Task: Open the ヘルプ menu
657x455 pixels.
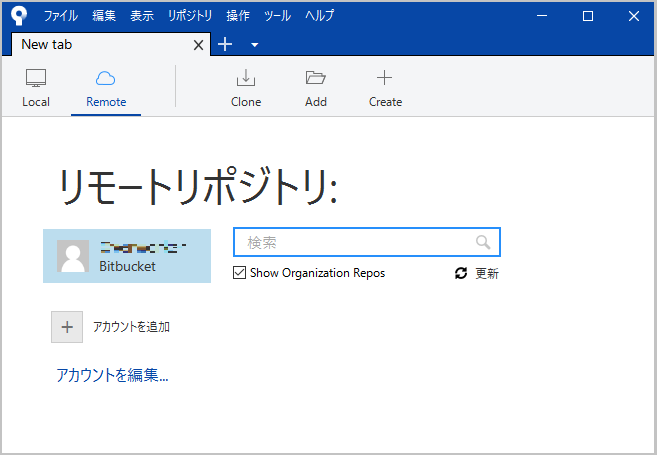Action: tap(319, 16)
